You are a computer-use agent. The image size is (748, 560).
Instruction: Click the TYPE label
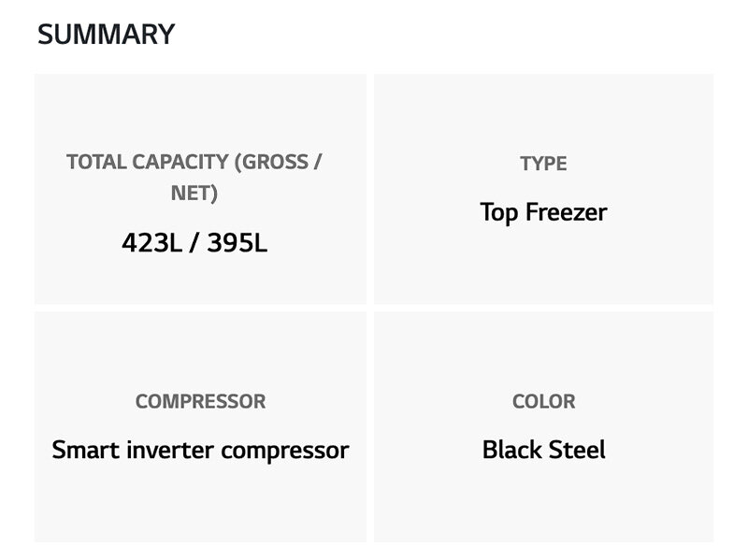coord(543,164)
